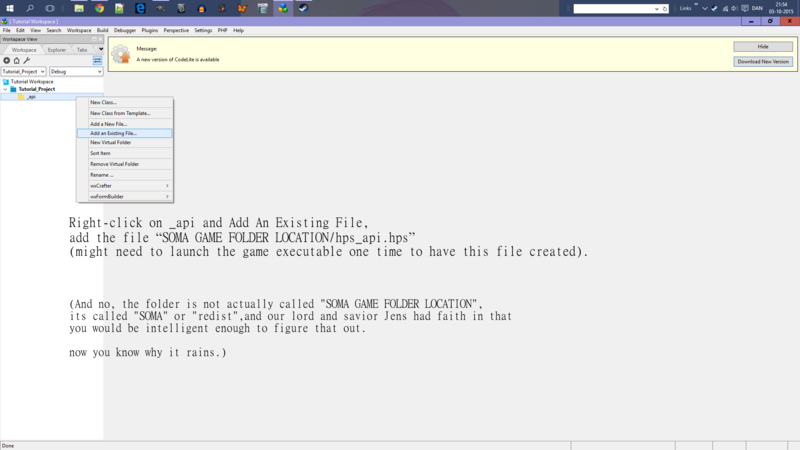Viewport: 800px width, 450px height.
Task: Click the Steam icon in the taskbar
Action: coord(303,8)
